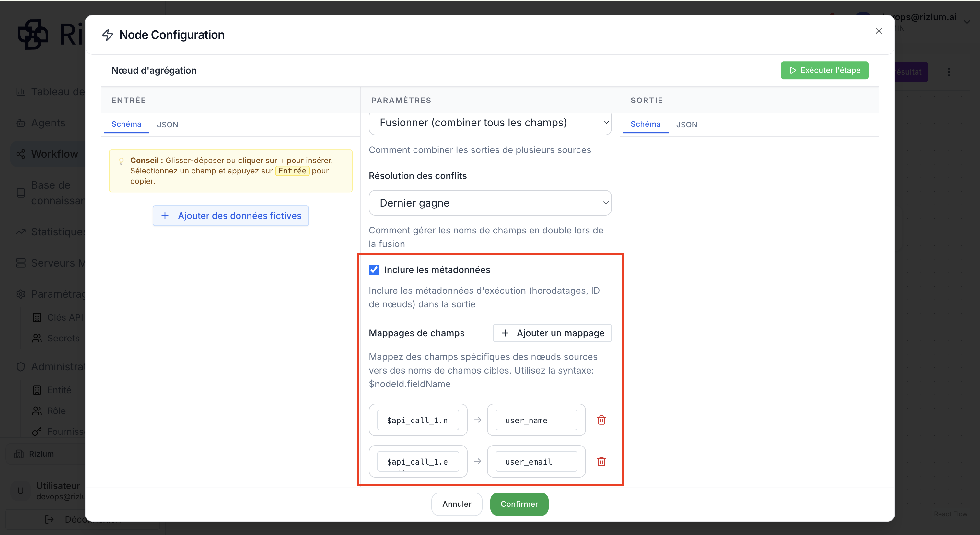Delete the user_name mapping row
This screenshot has width=980, height=535.
pyautogui.click(x=601, y=420)
